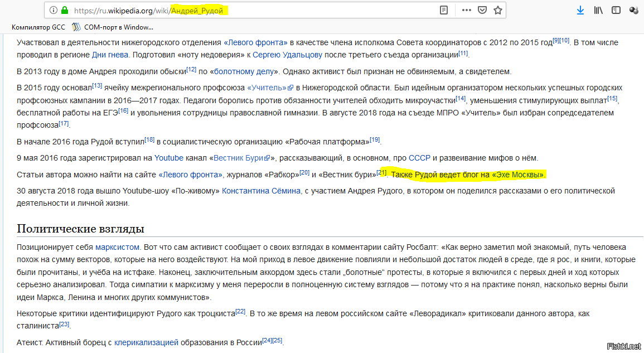644x353 pixels.
Task: Click the highlighted «Эхе Москвы» sentence
Action: point(468,175)
